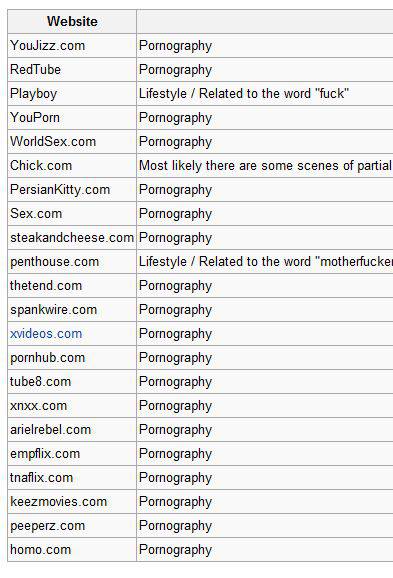Click the arielrebel.com cell

click(x=72, y=430)
